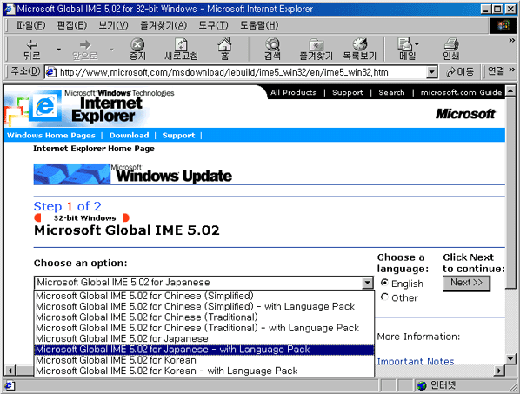The image size is (520, 394).
Task: Open the Forward button history dropdown arrow
Action: coord(111,50)
